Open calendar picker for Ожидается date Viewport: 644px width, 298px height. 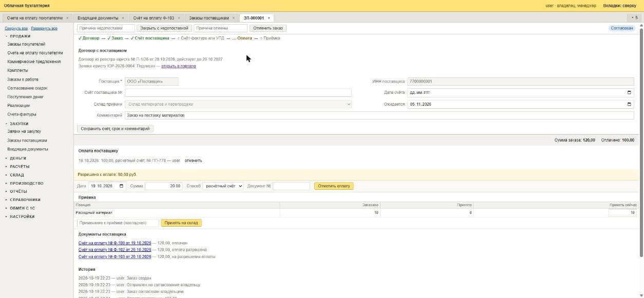(629, 104)
